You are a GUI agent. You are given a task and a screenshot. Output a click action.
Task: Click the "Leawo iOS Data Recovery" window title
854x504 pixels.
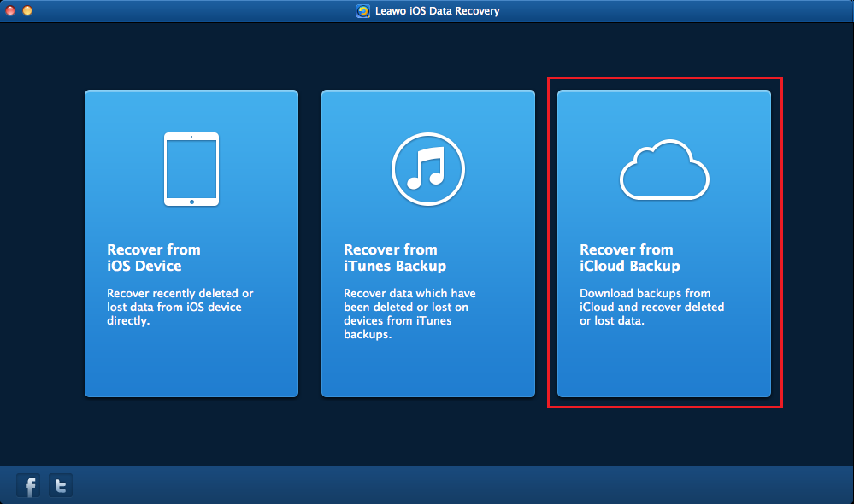coord(436,11)
